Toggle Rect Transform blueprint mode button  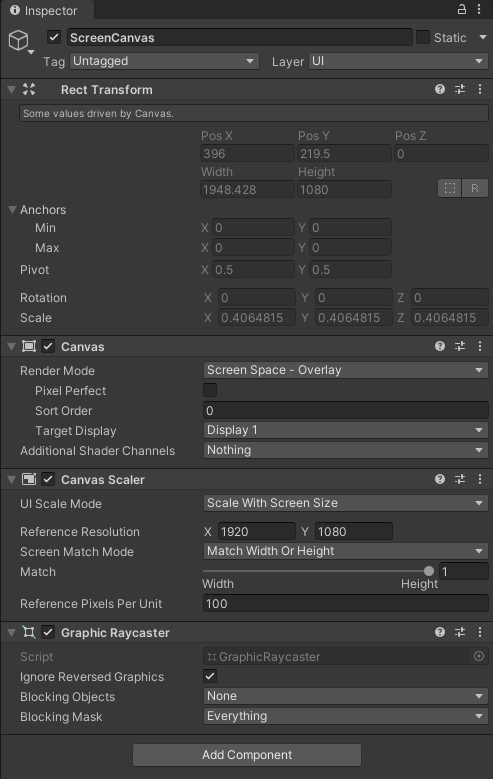450,188
